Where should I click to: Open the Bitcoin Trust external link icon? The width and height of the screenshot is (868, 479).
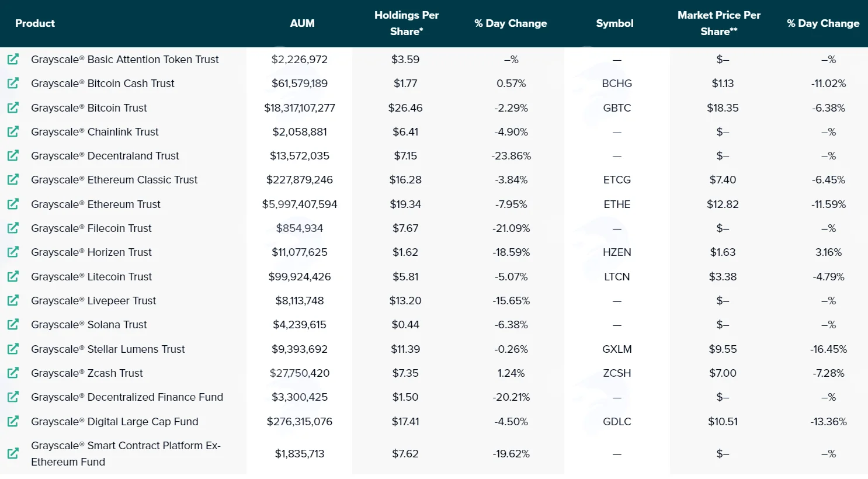(13, 107)
